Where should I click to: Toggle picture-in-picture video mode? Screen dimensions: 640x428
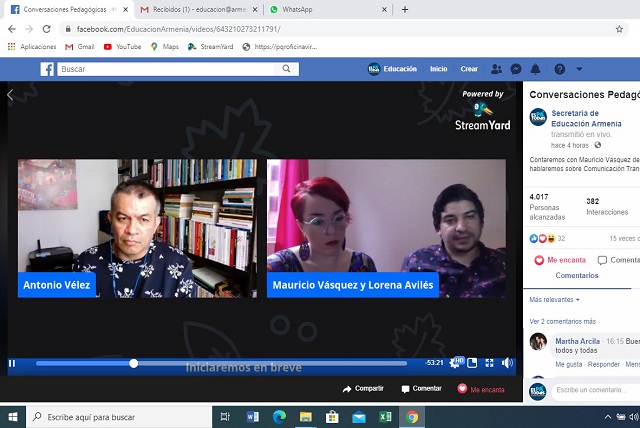pyautogui.click(x=472, y=363)
